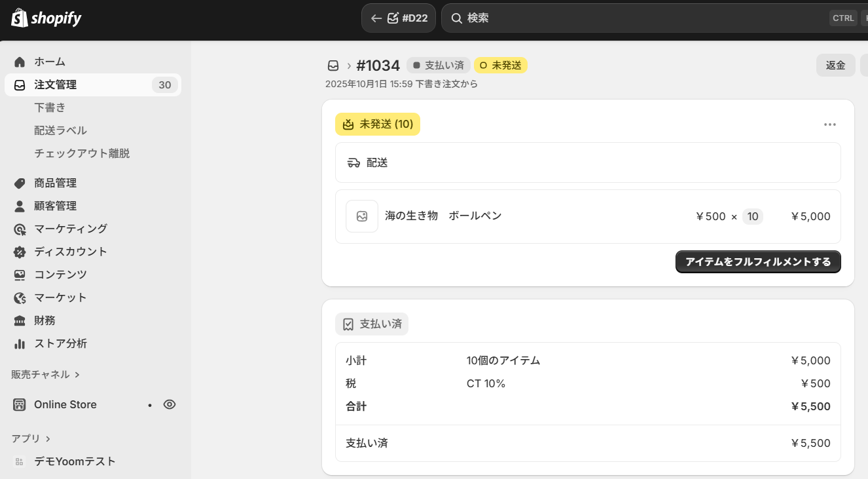The width and height of the screenshot is (868, 479).
Task: Click the orders inbox breadcrumb icon
Action: pyautogui.click(x=333, y=66)
